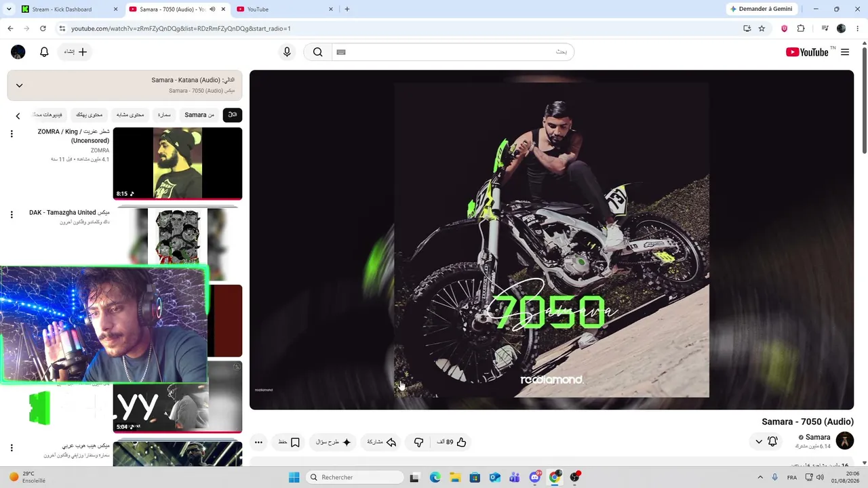Open YouTube notifications bell

[44, 52]
